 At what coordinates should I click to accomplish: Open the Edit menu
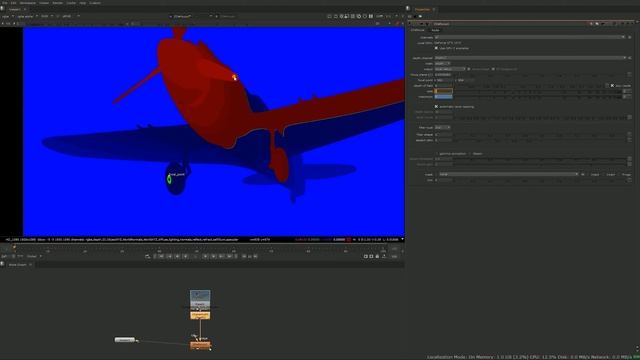click(x=13, y=3)
